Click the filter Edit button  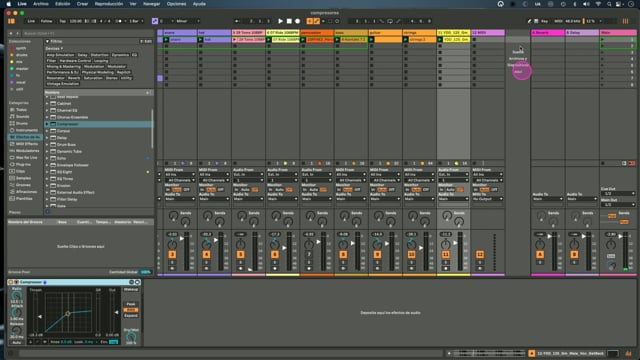[146, 41]
